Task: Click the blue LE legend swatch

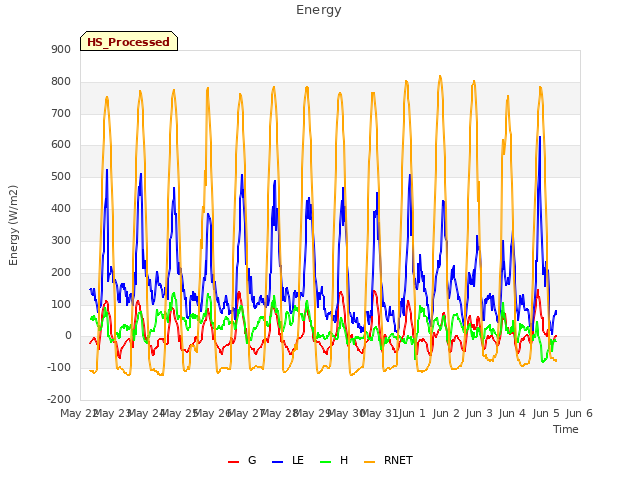Action: 278,462
